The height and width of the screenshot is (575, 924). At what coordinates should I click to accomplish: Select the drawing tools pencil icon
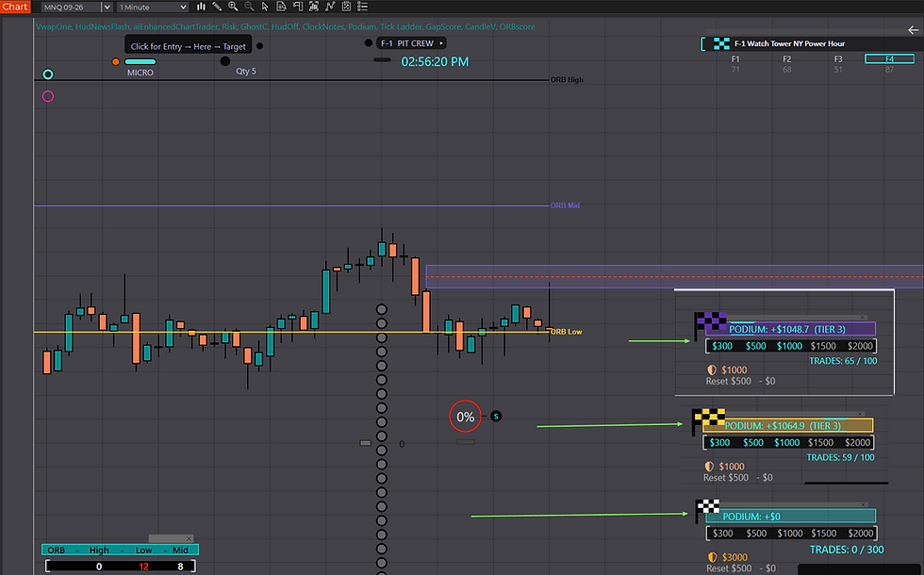217,7
